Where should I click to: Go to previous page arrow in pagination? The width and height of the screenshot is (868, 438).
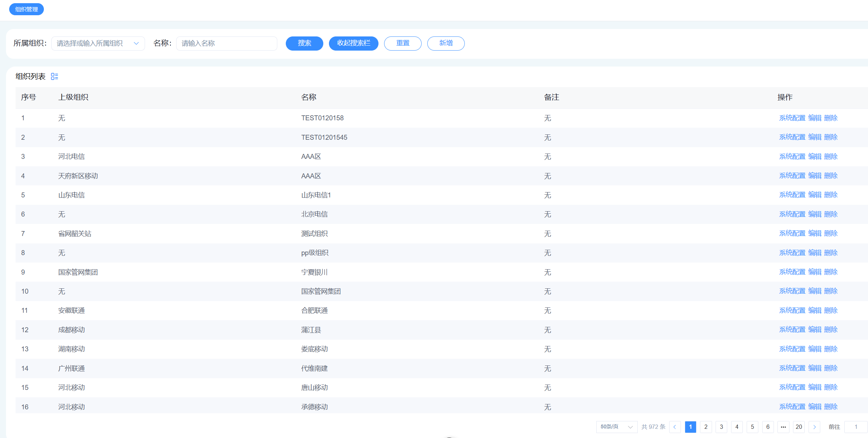click(675, 427)
